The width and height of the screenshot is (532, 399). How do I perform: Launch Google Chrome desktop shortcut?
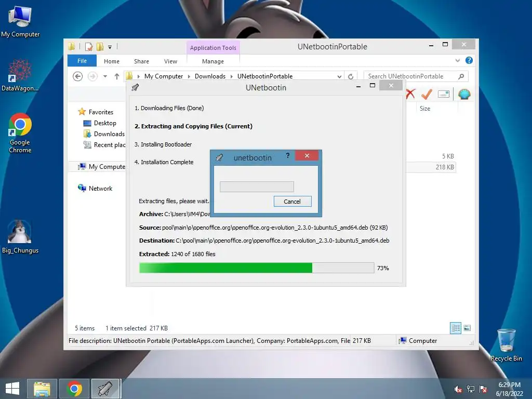[20, 132]
